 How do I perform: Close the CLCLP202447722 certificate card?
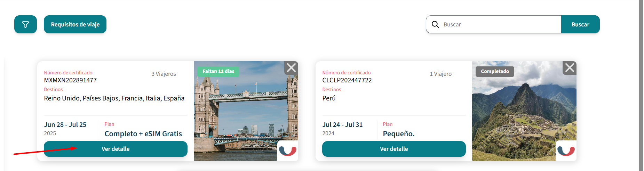[x=570, y=68]
